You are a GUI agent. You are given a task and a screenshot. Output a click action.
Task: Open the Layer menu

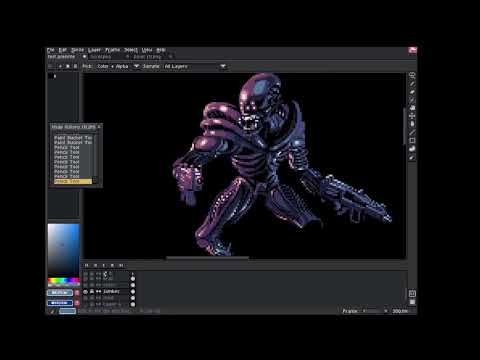pyautogui.click(x=94, y=50)
